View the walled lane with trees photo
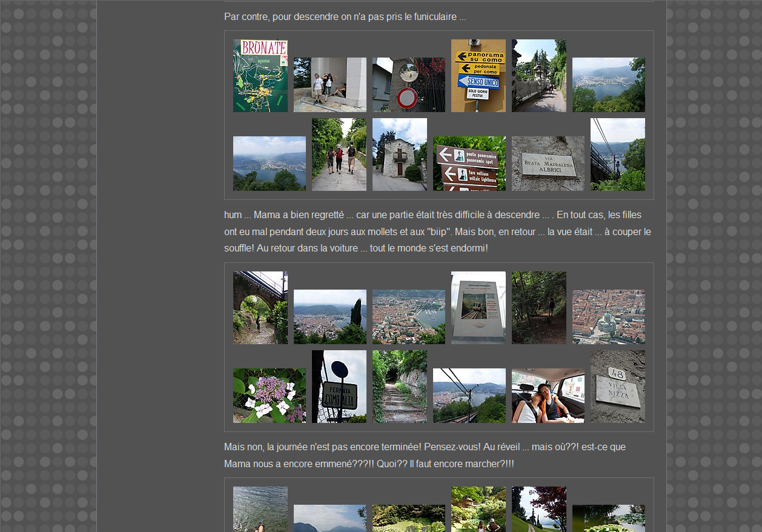This screenshot has height=532, width=762. click(x=538, y=76)
